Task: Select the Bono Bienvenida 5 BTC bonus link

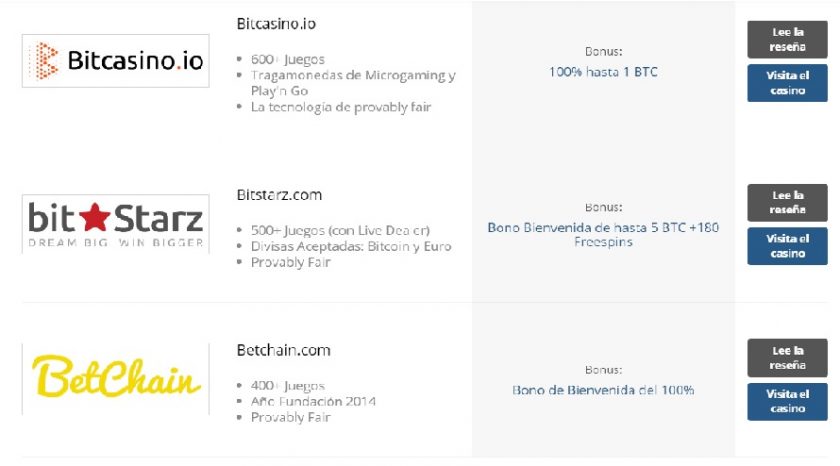Action: coord(603,235)
